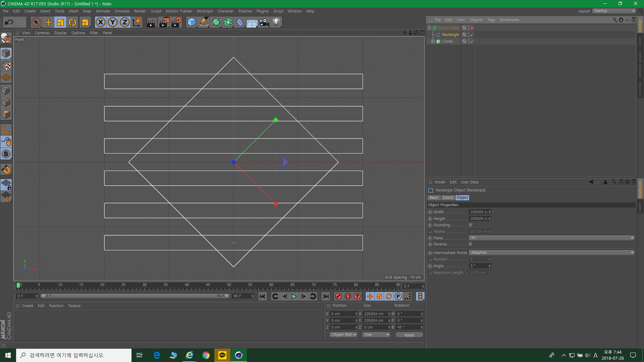This screenshot has height=362, width=644.
Task: Render to Picture Viewer
Action: [164, 22]
